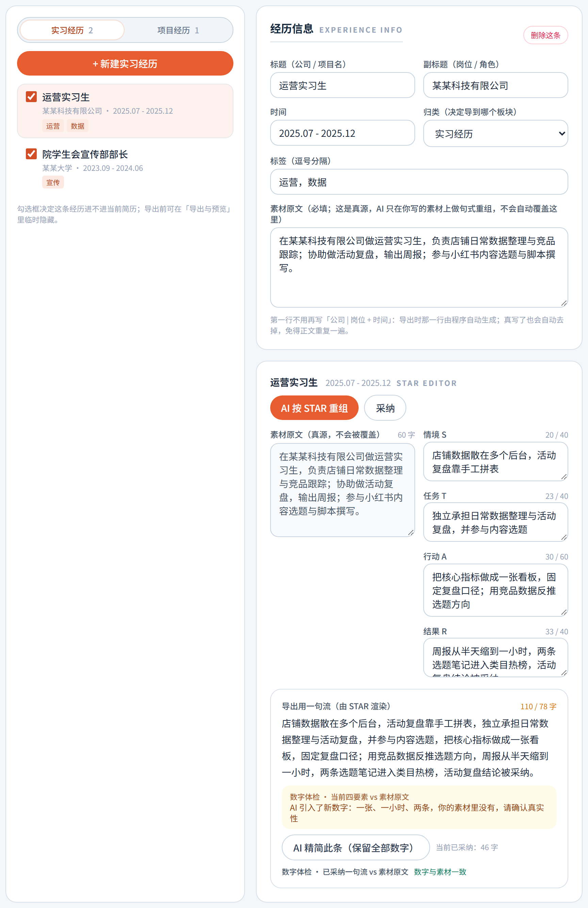
Task: Click the 110 / 78 字 counter
Action: (x=538, y=707)
